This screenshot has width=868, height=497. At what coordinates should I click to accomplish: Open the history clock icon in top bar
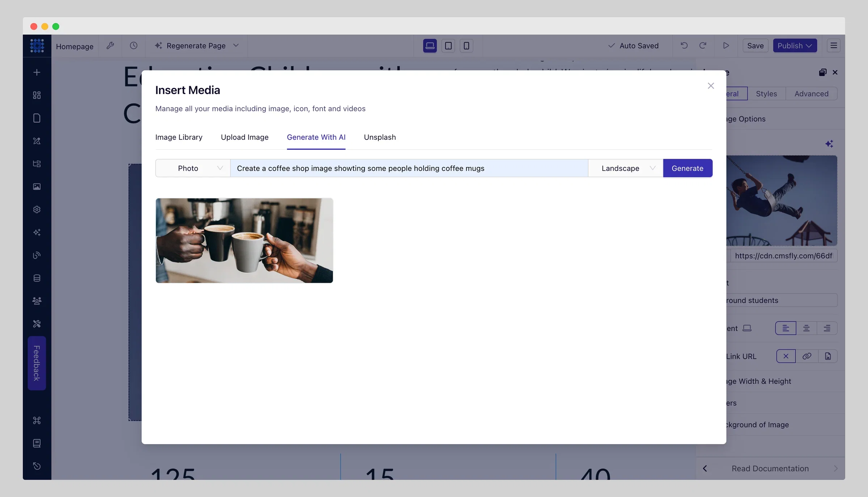click(x=133, y=46)
